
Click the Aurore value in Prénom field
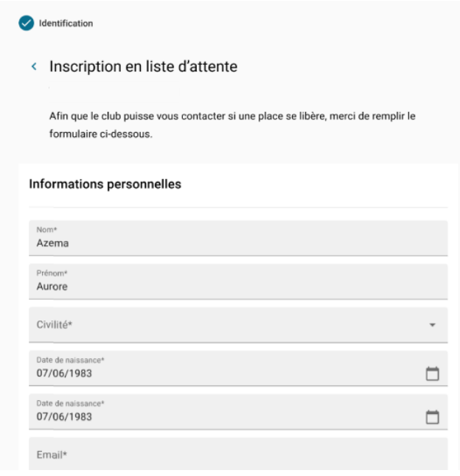pyautogui.click(x=52, y=287)
